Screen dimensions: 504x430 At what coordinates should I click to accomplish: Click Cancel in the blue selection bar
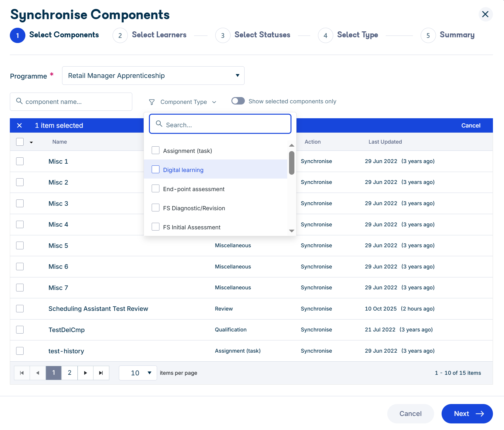pos(471,125)
